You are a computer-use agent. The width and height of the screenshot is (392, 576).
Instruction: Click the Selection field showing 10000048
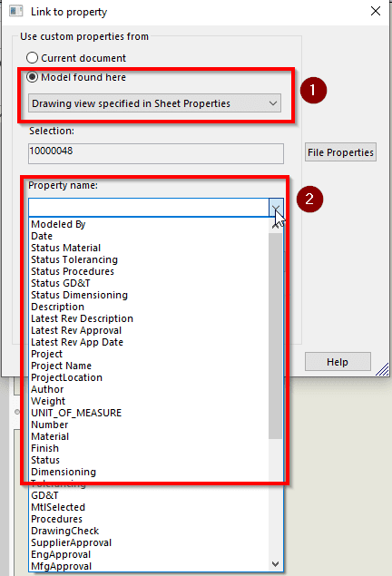[156, 153]
